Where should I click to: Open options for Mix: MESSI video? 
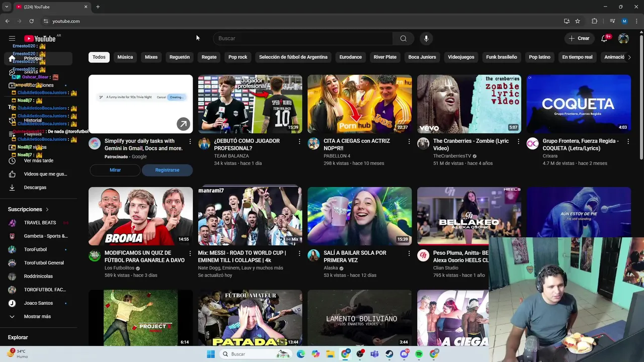[x=299, y=254]
